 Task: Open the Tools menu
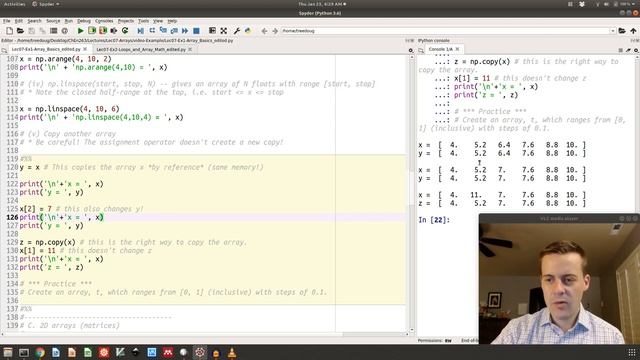pyautogui.click(x=143, y=21)
